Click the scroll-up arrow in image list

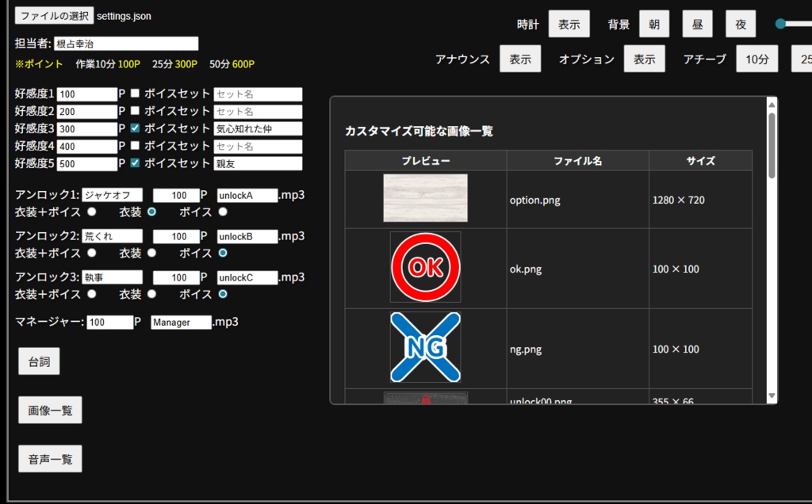[772, 105]
